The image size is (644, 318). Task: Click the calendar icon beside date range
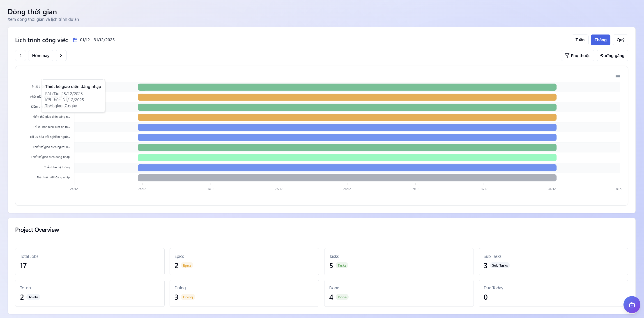tap(75, 40)
